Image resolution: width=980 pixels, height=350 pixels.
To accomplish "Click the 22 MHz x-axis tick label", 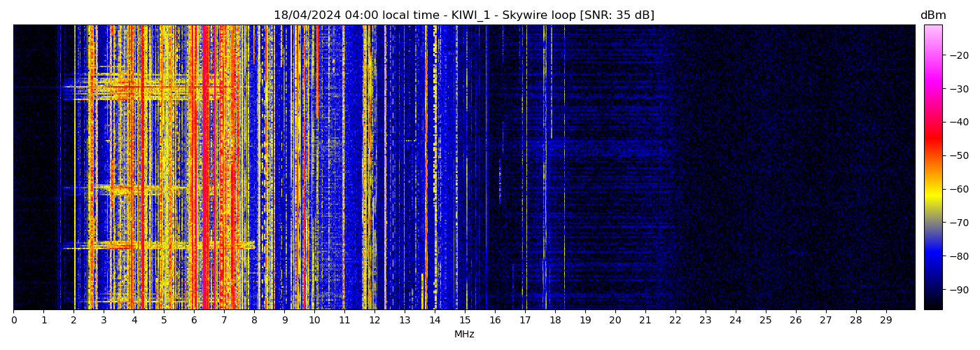I will click(675, 321).
